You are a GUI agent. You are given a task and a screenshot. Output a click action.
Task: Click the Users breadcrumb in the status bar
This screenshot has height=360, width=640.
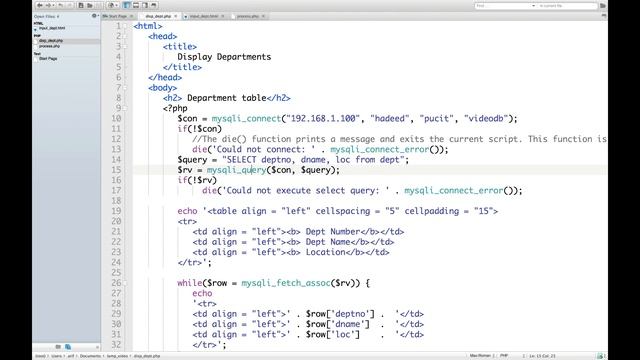[x=57, y=356]
